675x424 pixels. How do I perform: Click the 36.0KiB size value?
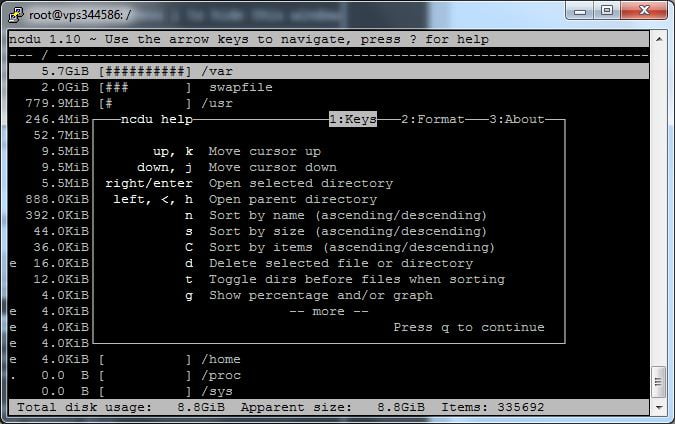tap(61, 248)
